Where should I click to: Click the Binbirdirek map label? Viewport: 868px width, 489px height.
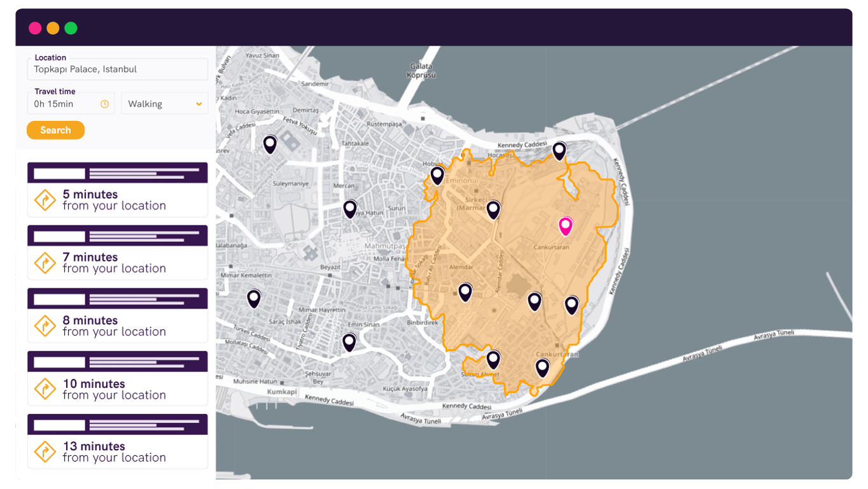pyautogui.click(x=423, y=323)
